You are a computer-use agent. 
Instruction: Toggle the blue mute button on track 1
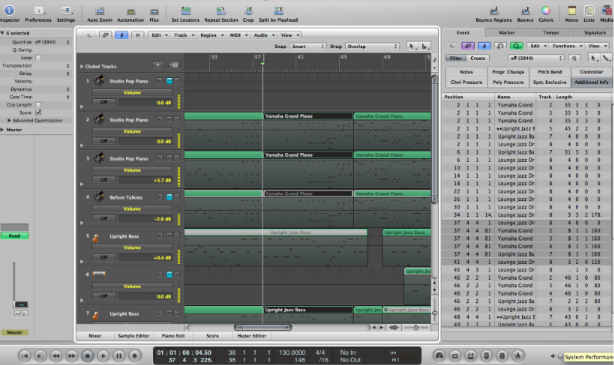[x=169, y=81]
